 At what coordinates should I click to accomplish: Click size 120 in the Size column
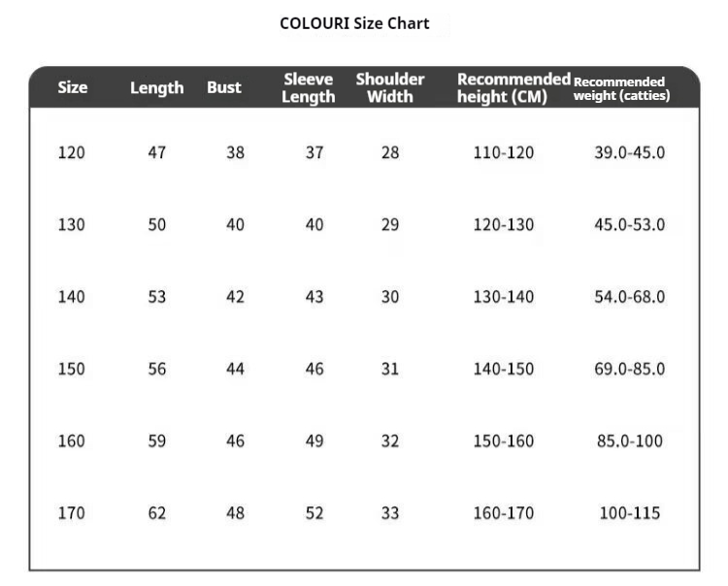pos(72,152)
